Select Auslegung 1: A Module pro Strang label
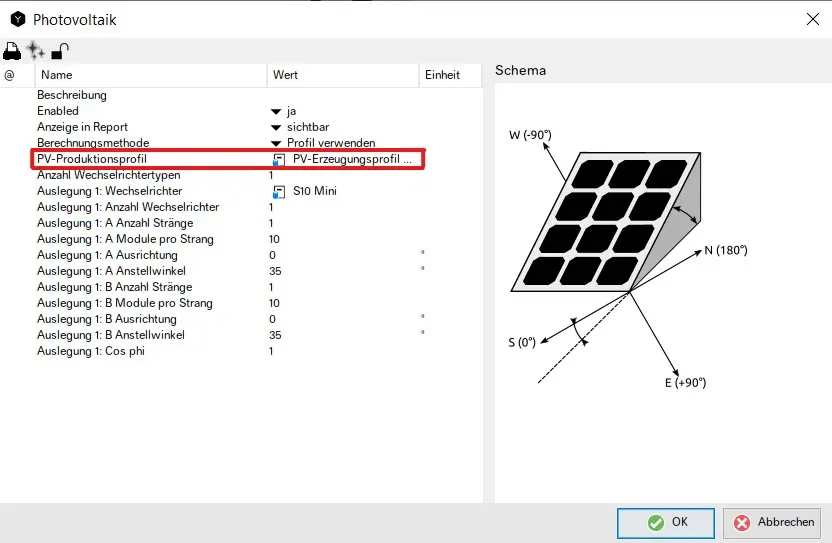Image resolution: width=832 pixels, height=543 pixels. tap(125, 239)
